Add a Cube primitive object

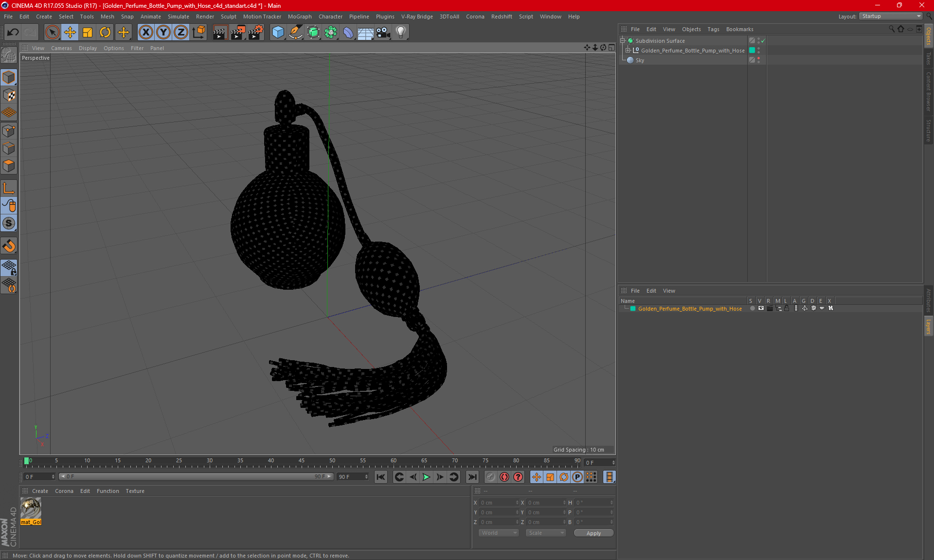tap(278, 33)
